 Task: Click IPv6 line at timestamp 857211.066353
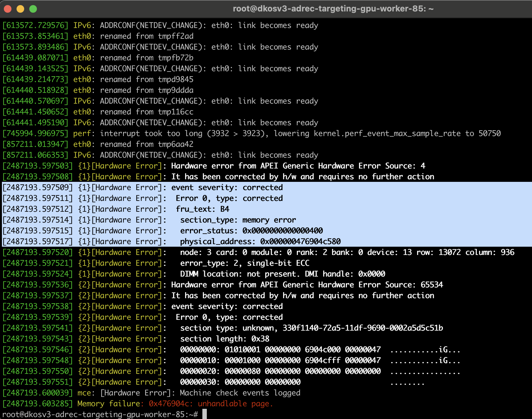tap(160, 155)
